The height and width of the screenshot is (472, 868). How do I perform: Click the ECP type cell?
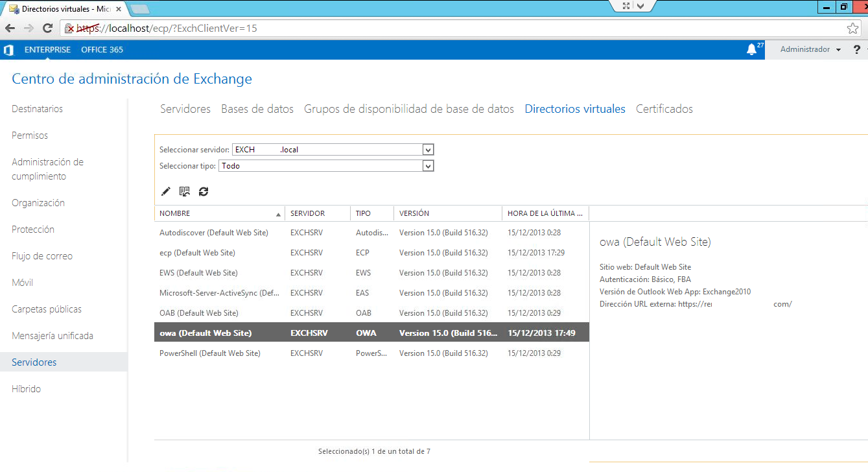coord(363,253)
